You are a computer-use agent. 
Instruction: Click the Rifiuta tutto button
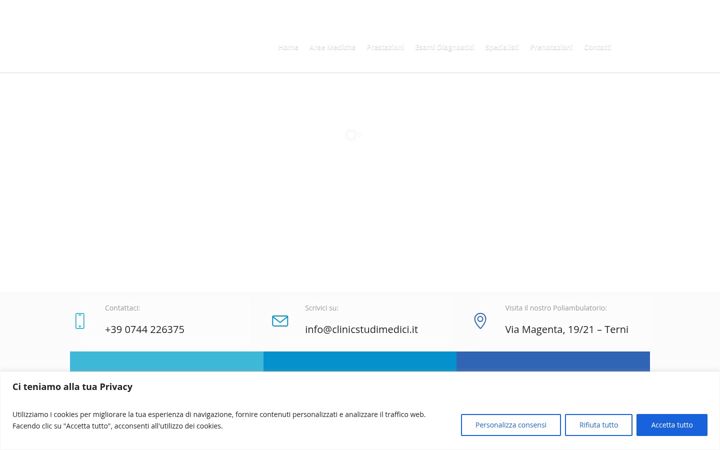pos(599,425)
